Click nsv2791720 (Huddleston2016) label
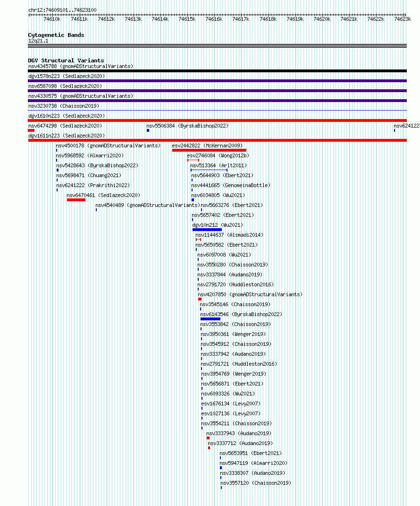420x506 pixels. 235,284
